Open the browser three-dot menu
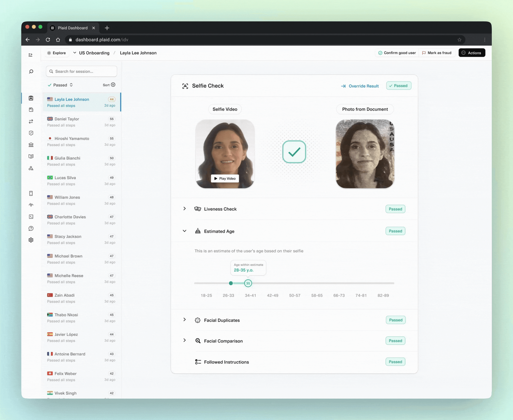513x420 pixels. (x=485, y=40)
